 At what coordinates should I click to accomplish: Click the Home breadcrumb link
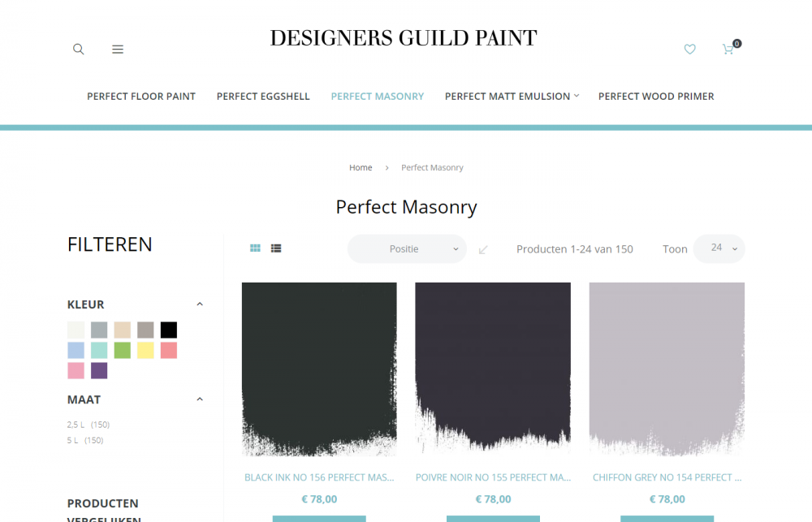[361, 167]
